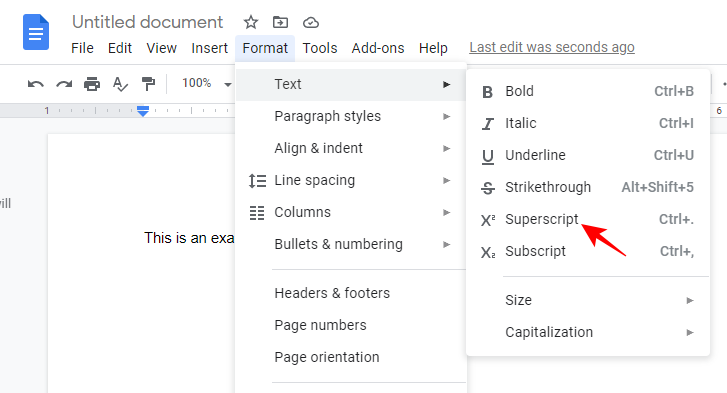Run spelling and grammar check icon
The height and width of the screenshot is (393, 727).
(x=120, y=84)
